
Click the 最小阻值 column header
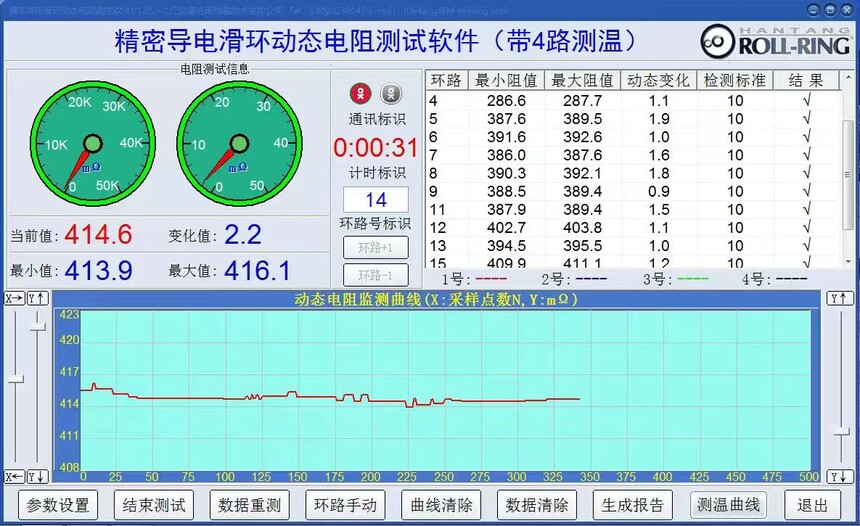[506, 81]
